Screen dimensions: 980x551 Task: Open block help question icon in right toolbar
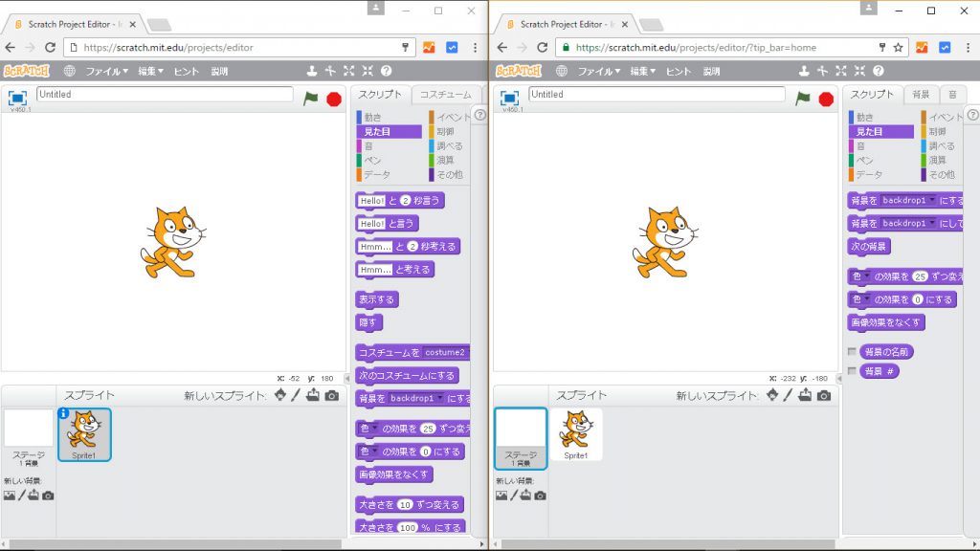(879, 71)
